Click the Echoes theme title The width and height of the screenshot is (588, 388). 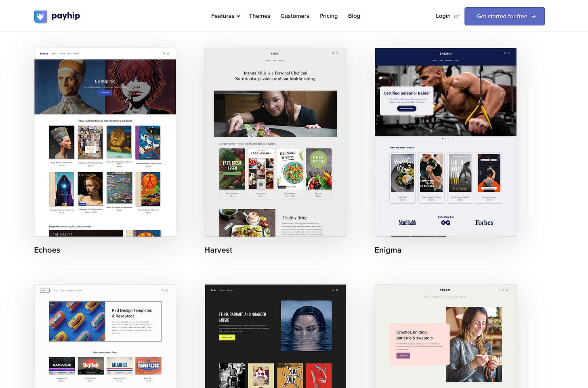coord(47,250)
